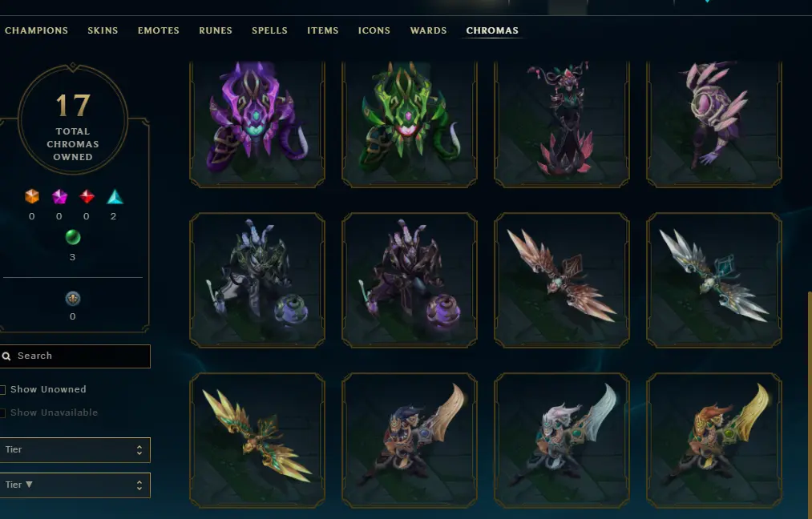Click the pink gemstone tier icon

(x=59, y=197)
